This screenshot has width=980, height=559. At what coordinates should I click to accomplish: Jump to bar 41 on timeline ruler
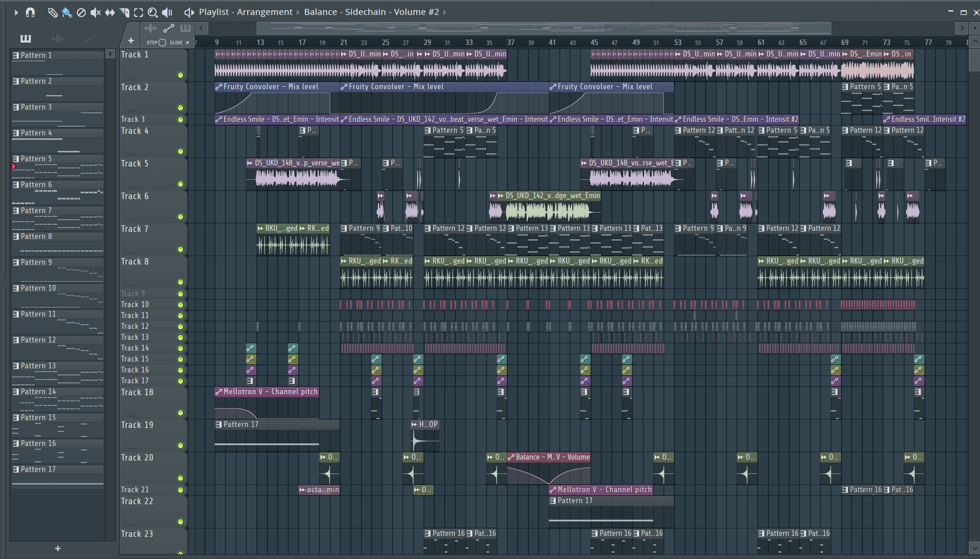[x=553, y=42]
